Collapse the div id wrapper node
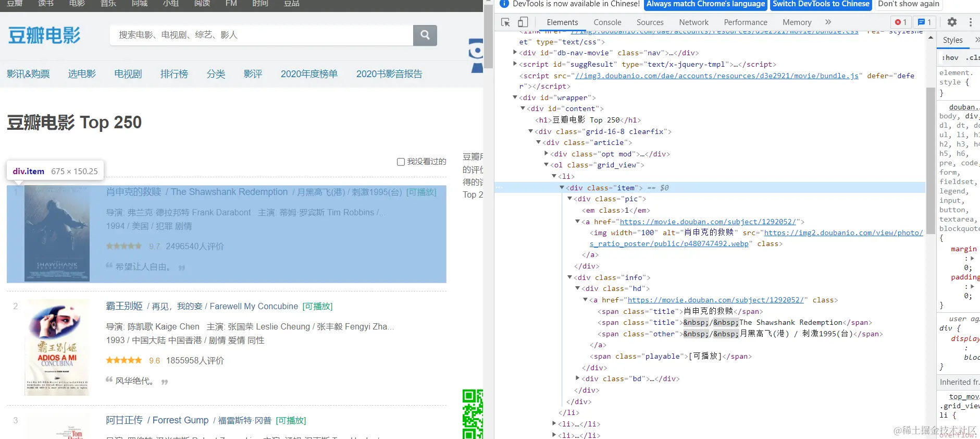980x439 pixels. [x=515, y=97]
